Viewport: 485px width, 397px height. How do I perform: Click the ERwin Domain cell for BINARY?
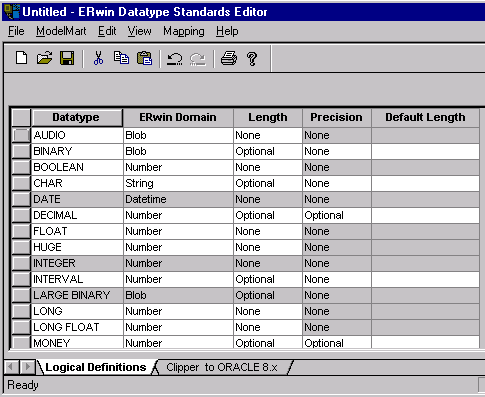tap(178, 151)
